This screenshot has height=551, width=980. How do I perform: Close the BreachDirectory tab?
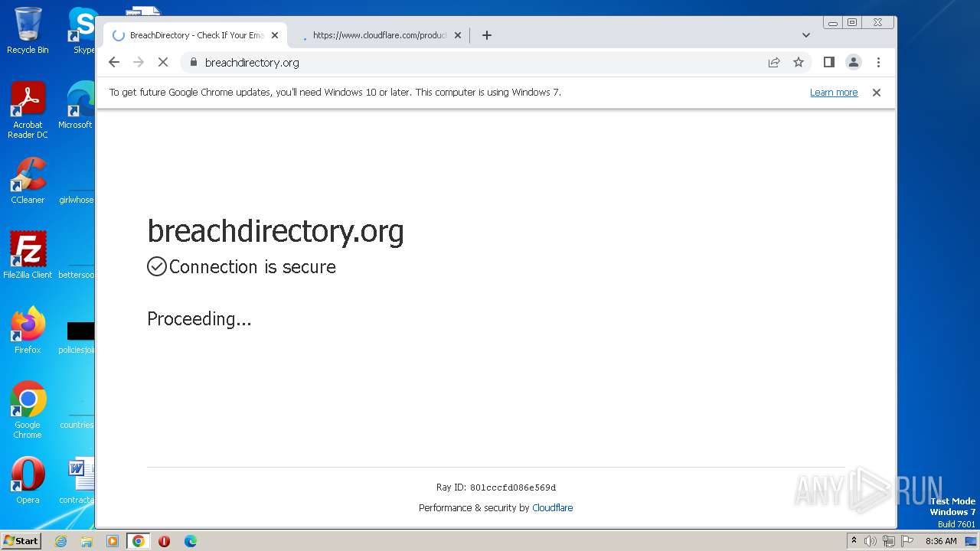(275, 35)
